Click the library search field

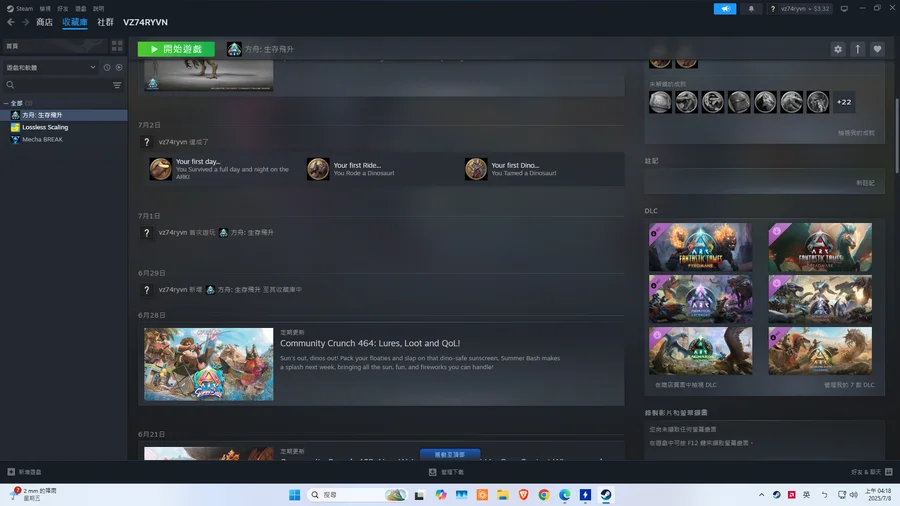click(x=57, y=85)
